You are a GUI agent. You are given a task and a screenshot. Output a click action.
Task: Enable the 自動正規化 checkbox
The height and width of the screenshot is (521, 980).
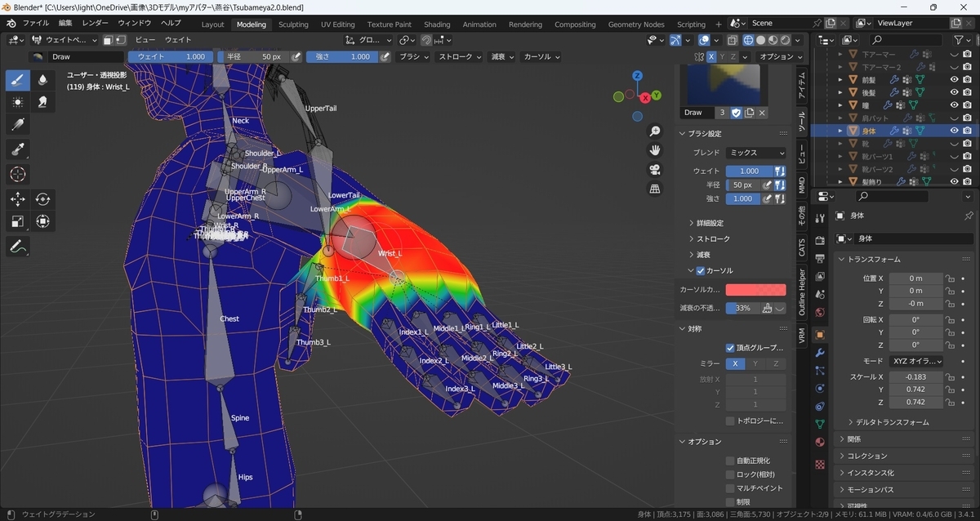click(x=730, y=461)
